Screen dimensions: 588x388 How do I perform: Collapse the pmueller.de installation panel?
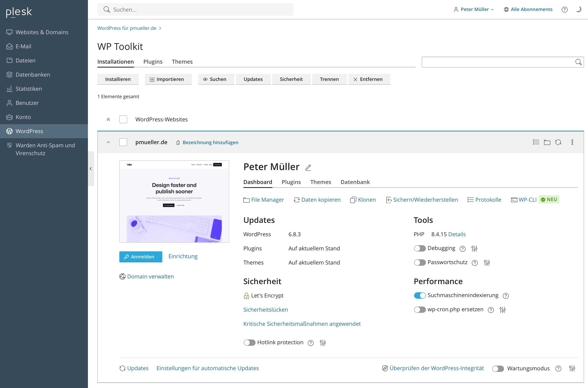[108, 142]
